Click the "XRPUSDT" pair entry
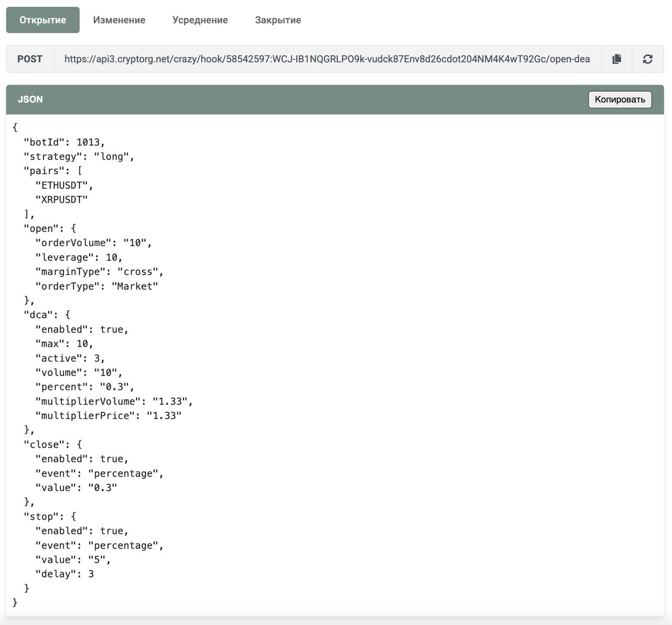672x625 pixels. tap(61, 199)
